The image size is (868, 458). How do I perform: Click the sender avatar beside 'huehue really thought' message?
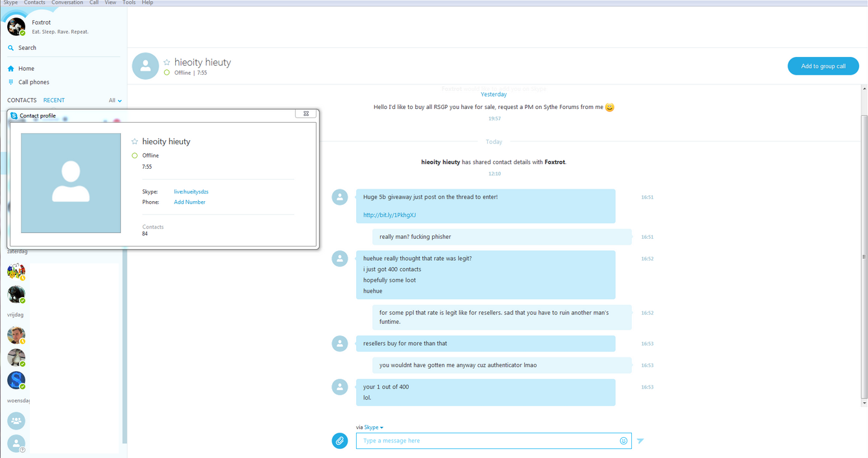(340, 259)
